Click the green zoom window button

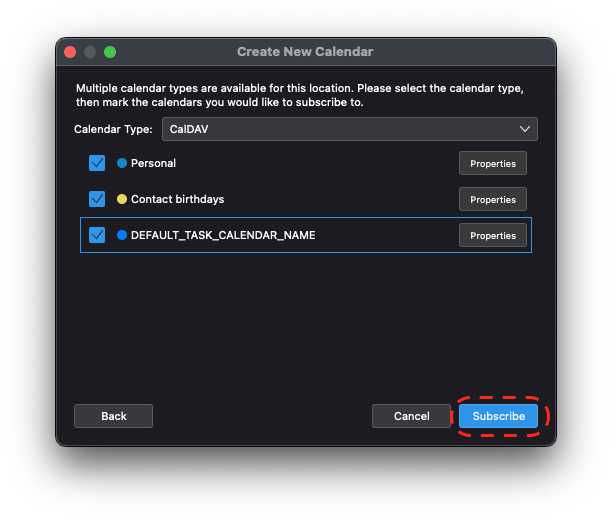click(110, 52)
